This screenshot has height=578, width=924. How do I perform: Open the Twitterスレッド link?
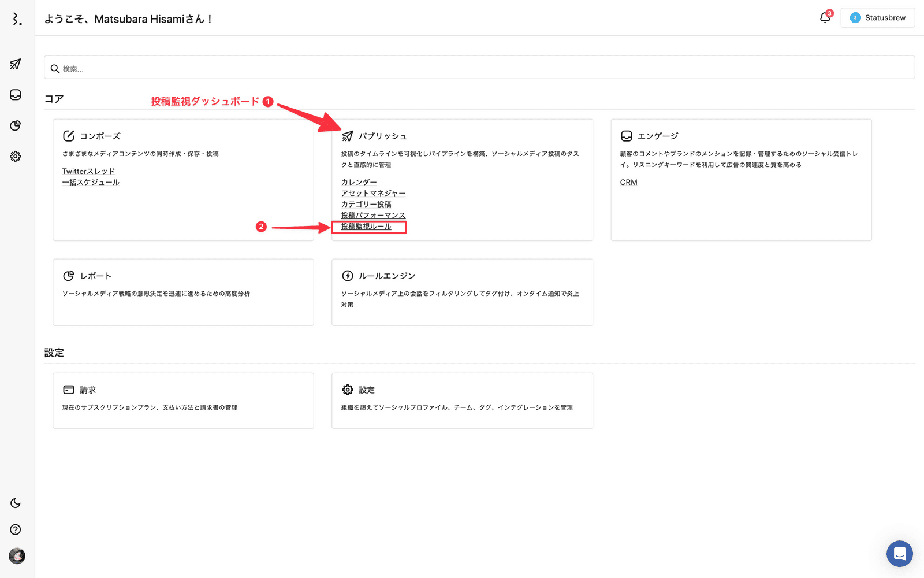pyautogui.click(x=88, y=172)
